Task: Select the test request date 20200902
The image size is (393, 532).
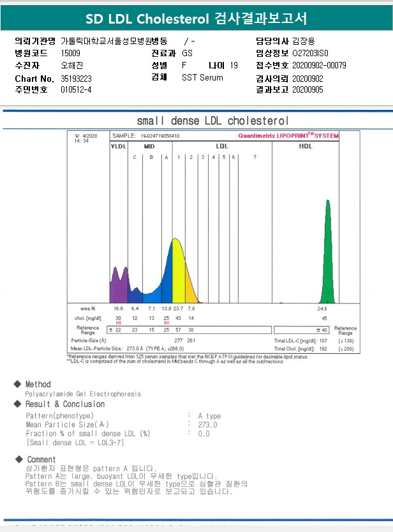Action: click(308, 79)
